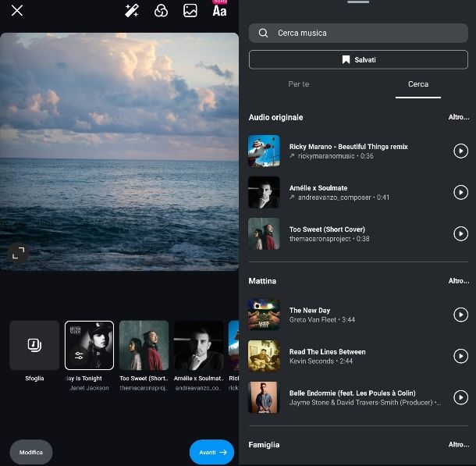Click the Mattina section header
This screenshot has width=476, height=466.
pyautogui.click(x=262, y=281)
